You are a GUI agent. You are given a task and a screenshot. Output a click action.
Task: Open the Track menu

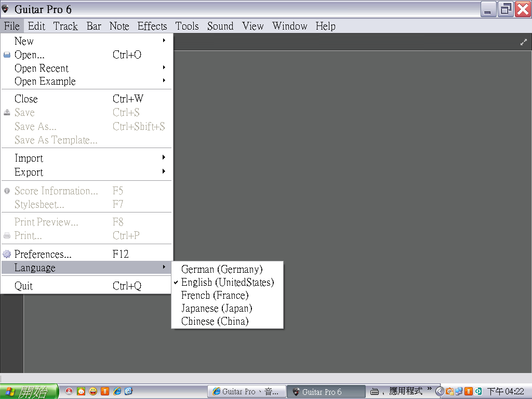click(x=65, y=26)
